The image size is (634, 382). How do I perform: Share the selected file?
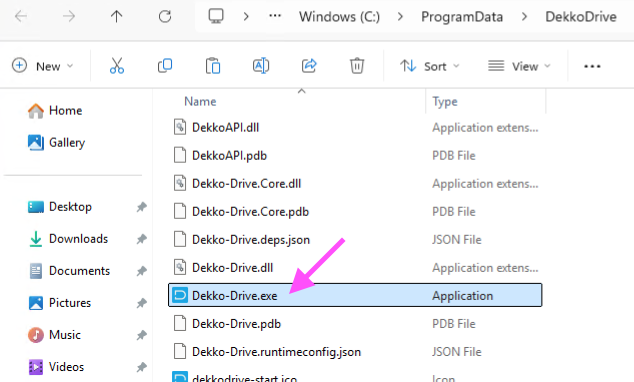[x=309, y=65]
